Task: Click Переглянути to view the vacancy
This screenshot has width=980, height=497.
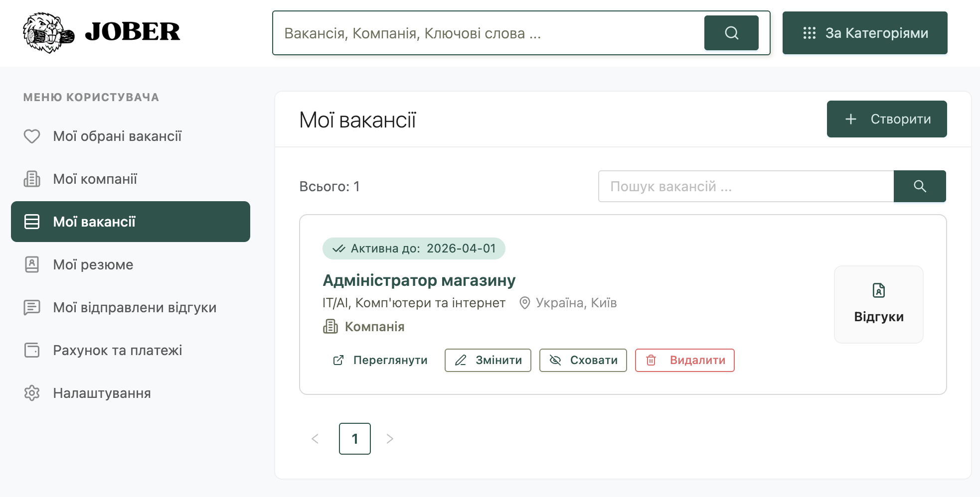Action: [380, 360]
